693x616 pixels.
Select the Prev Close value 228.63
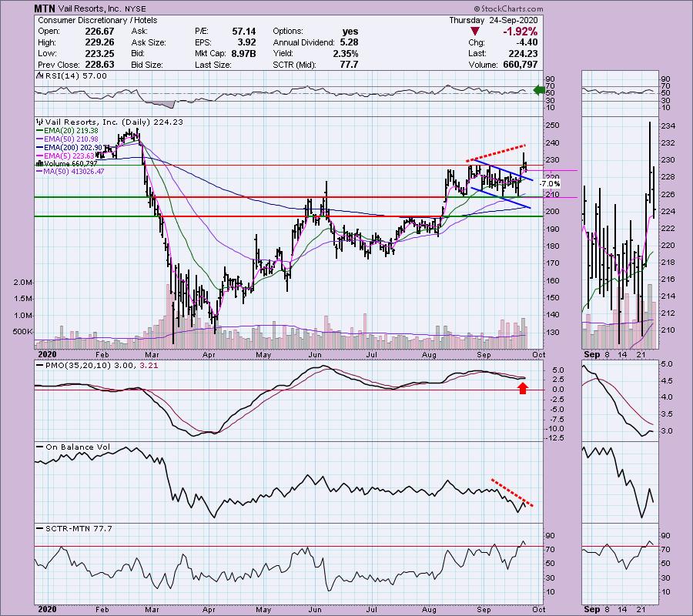(x=99, y=65)
